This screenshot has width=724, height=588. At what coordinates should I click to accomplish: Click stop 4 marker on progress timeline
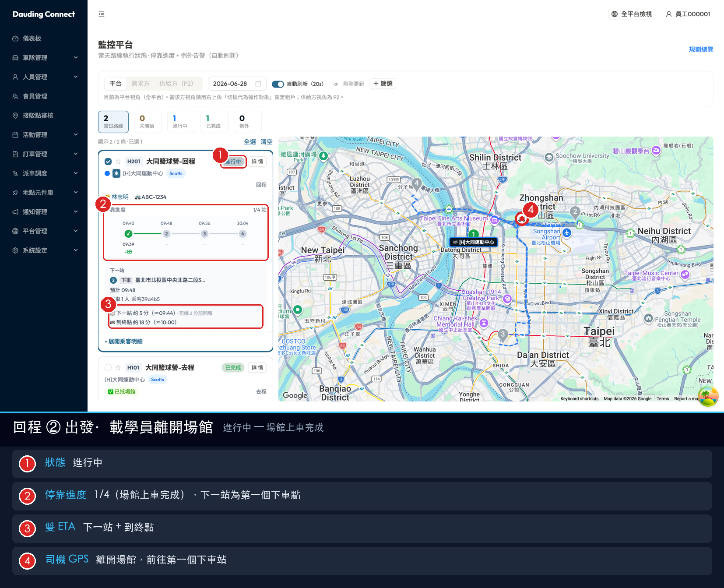coord(243,234)
